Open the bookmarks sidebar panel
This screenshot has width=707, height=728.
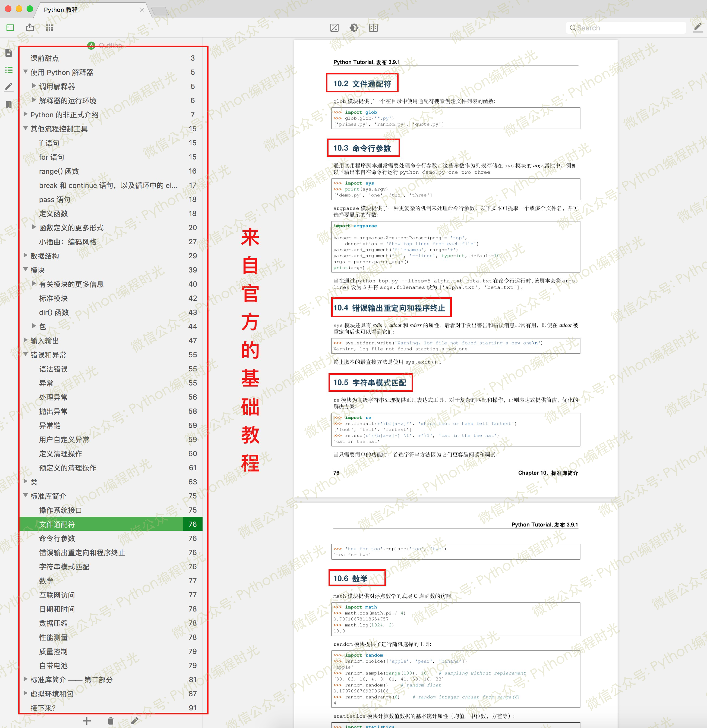click(x=9, y=105)
